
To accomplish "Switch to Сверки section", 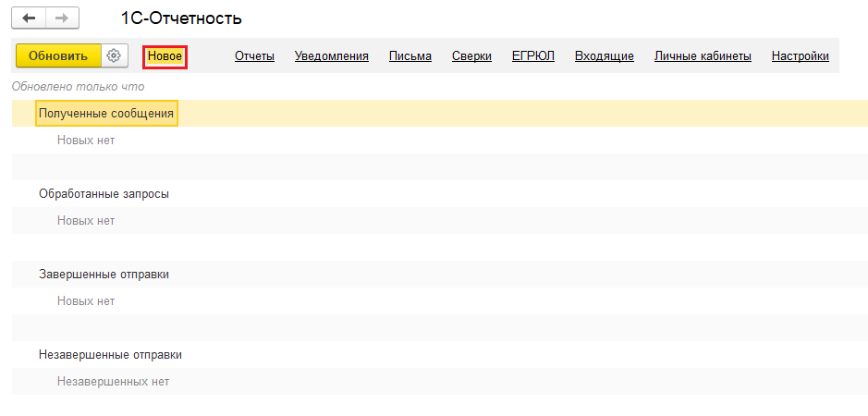I will point(471,56).
